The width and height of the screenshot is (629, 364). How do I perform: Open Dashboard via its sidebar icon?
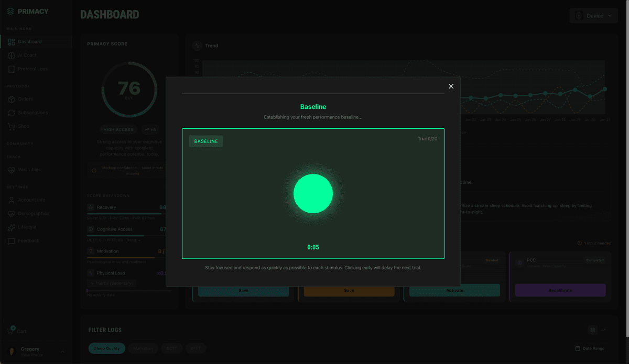click(x=12, y=42)
